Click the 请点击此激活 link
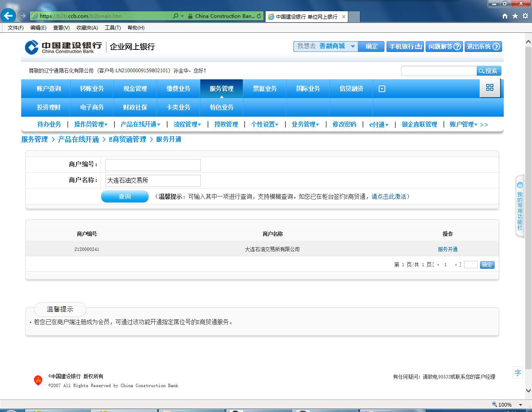The image size is (532, 412). point(389,196)
